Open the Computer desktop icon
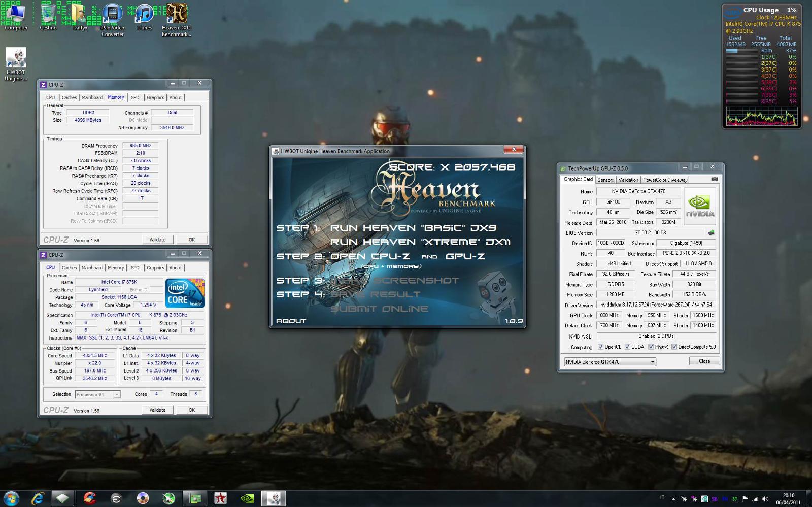812x507 pixels. (16, 16)
